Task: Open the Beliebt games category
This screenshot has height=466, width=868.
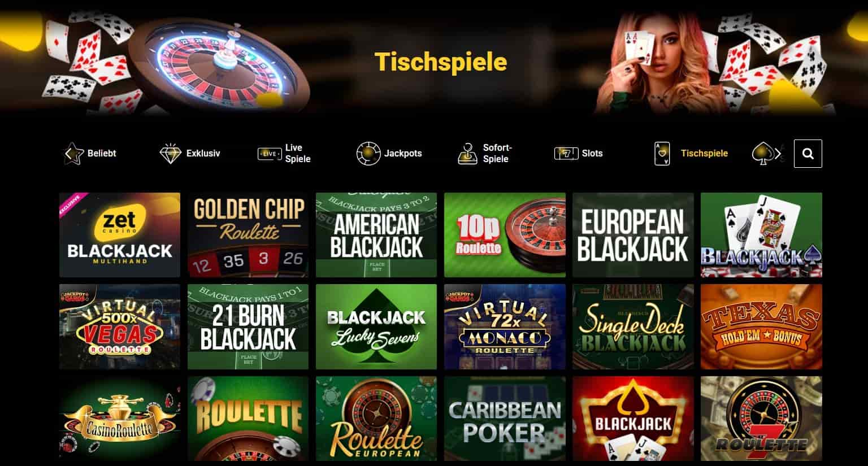Action: tap(102, 154)
